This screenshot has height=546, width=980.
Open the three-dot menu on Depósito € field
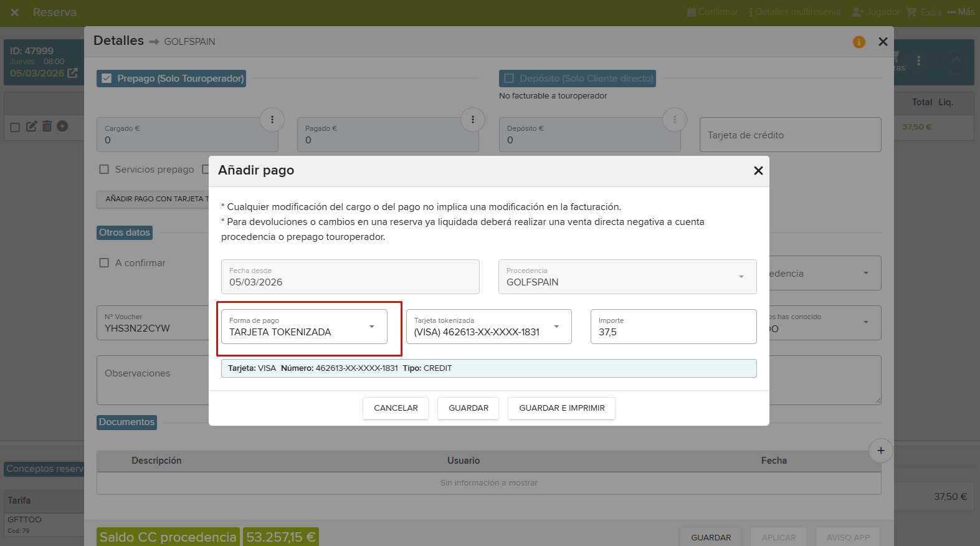click(x=675, y=120)
